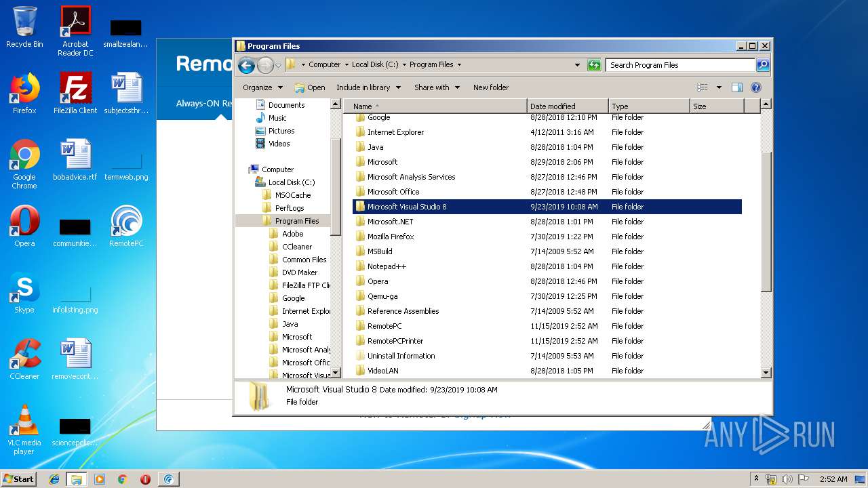
Task: Click the clock in taskbar
Action: tap(833, 479)
